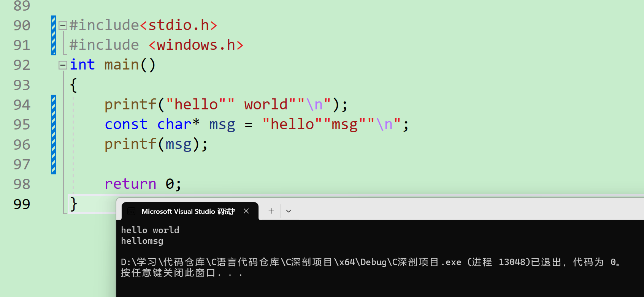Click line number 92 in the gutter
Screen dimensions: 644x297
22,65
